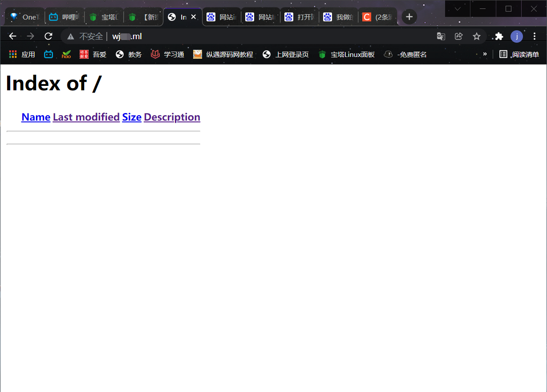Open the profile avatar 'j'
This screenshot has width=547, height=392.
[517, 36]
